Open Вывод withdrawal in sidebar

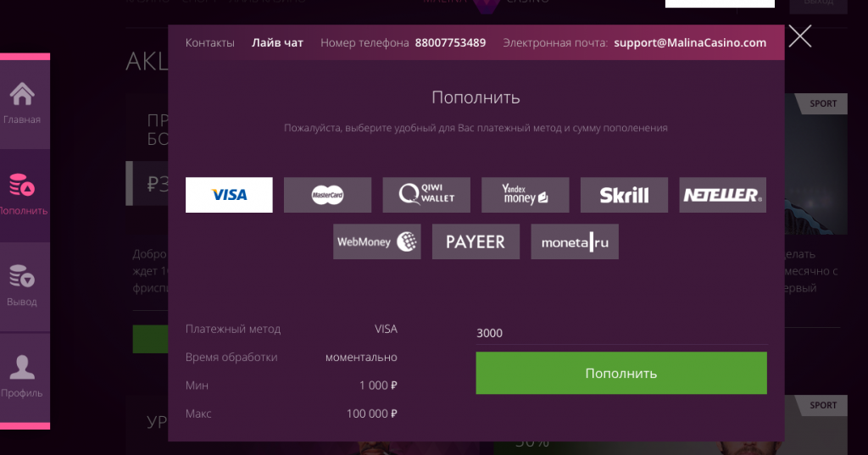[x=22, y=286]
